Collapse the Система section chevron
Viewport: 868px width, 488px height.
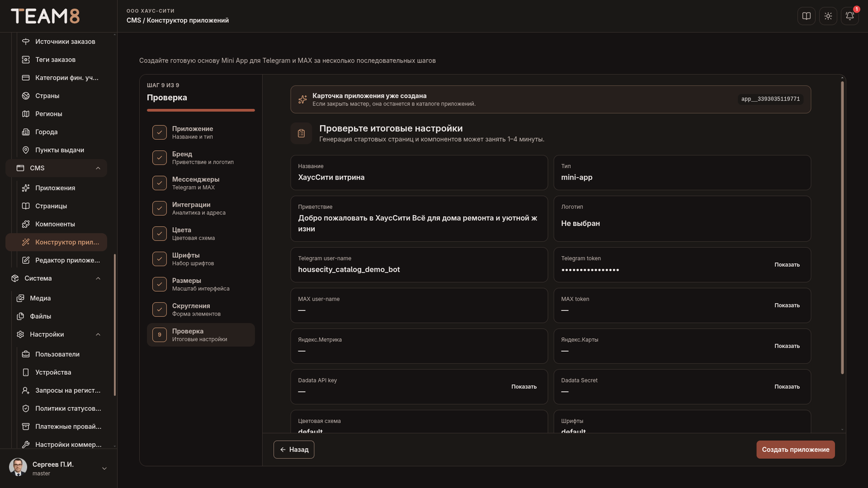pyautogui.click(x=98, y=278)
